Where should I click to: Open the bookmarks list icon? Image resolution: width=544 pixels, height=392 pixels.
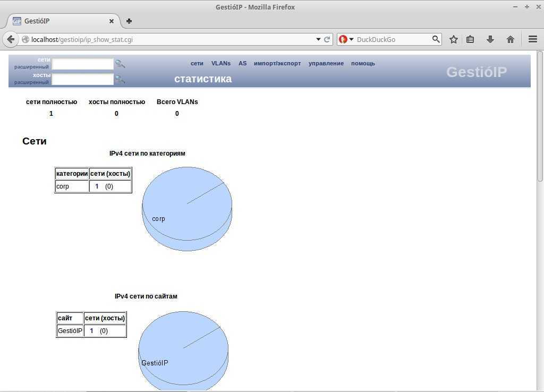[470, 39]
